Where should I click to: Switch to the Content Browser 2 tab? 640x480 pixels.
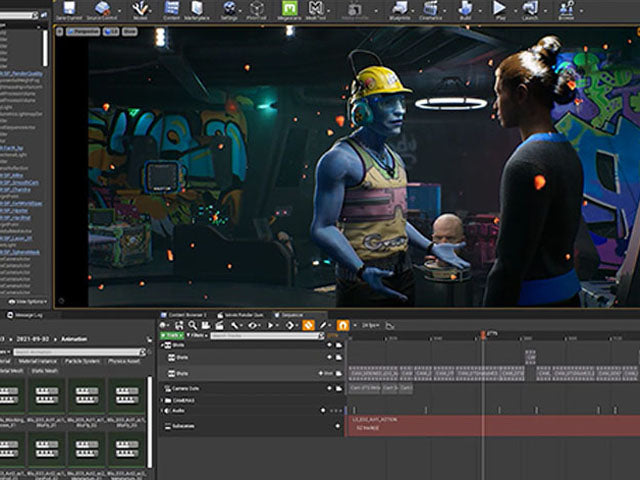[185, 314]
